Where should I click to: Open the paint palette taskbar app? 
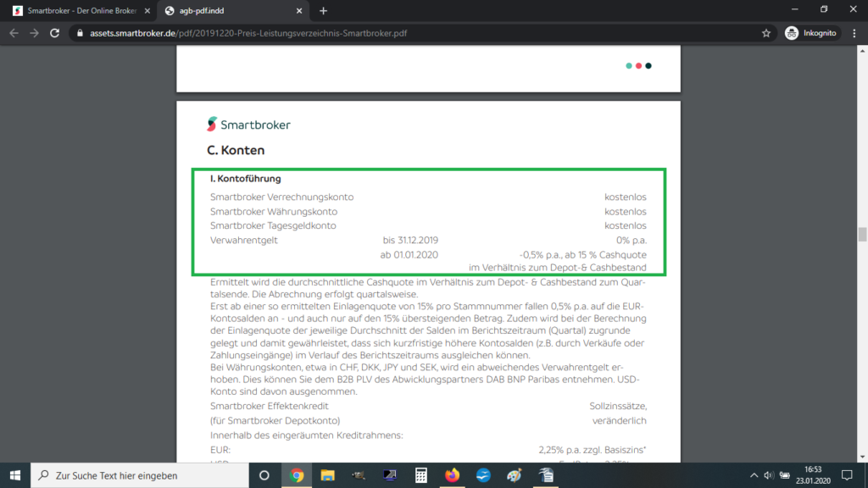(x=515, y=475)
